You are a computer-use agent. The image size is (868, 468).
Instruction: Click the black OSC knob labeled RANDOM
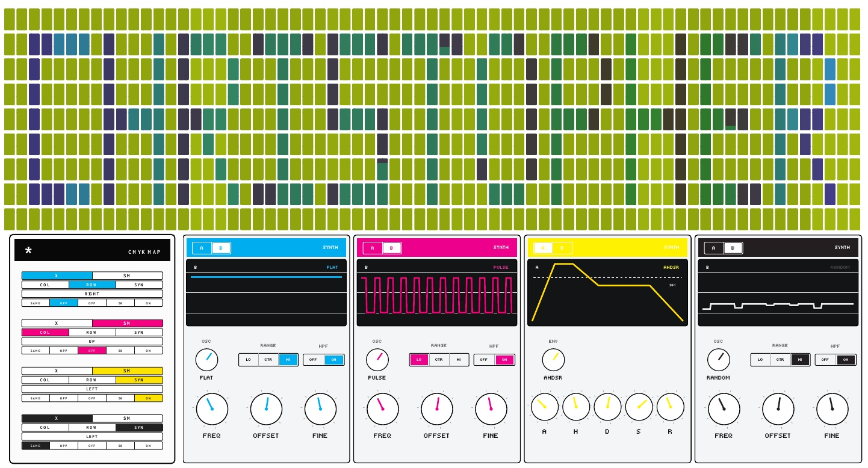[x=718, y=360]
